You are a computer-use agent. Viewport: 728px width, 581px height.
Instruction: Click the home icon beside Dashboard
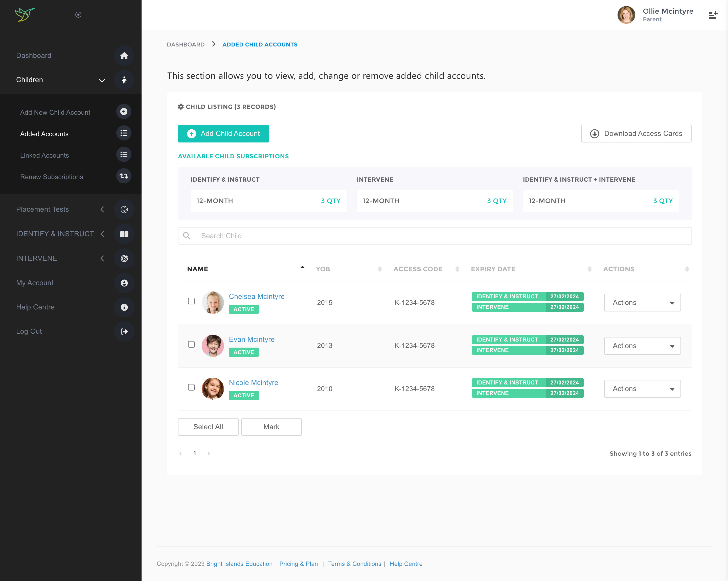pos(124,56)
